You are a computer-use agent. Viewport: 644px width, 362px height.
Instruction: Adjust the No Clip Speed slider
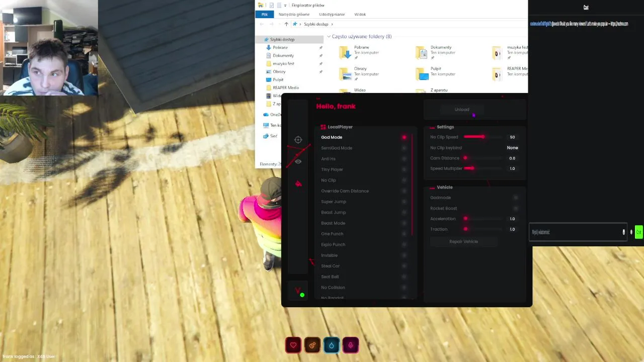click(x=483, y=137)
